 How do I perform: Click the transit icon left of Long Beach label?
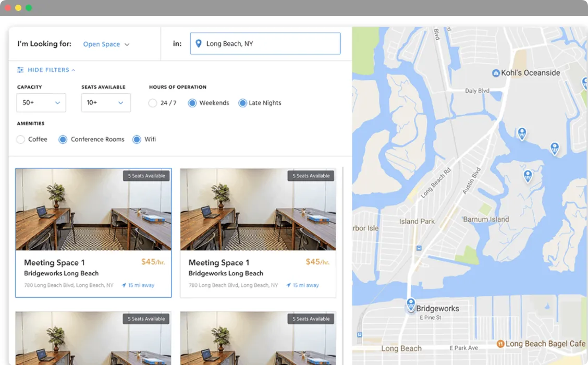point(360,334)
